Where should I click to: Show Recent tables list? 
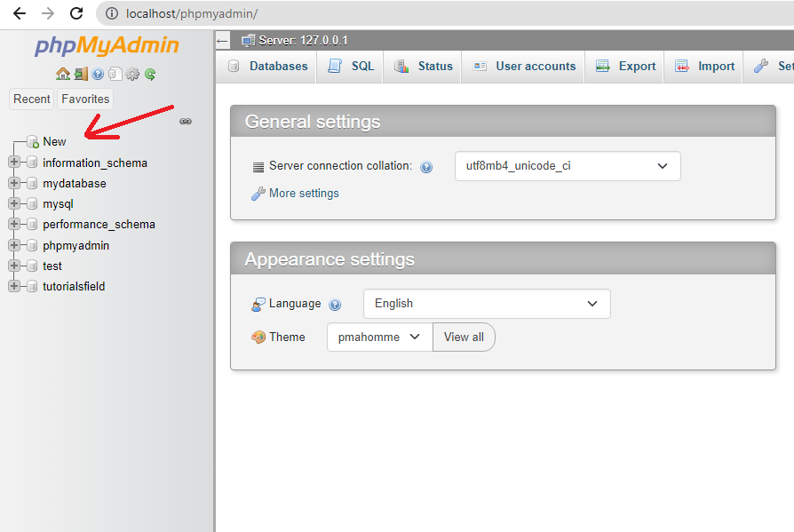pyautogui.click(x=31, y=99)
